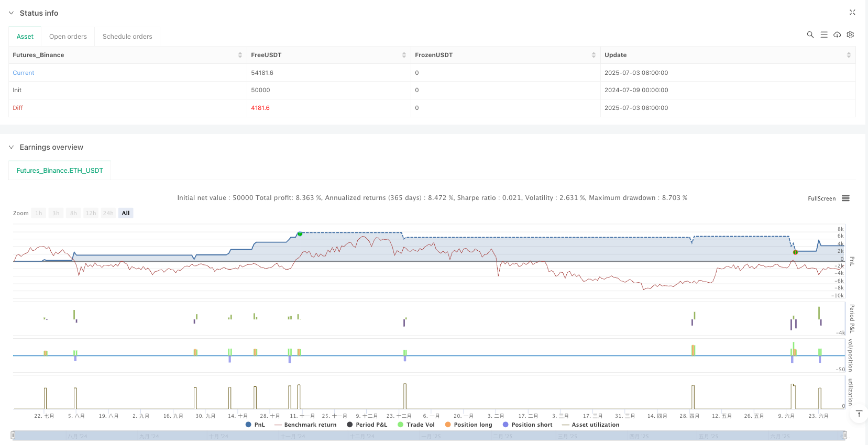
Task: Sort by the Futures_Binance column sorter
Action: pos(240,55)
